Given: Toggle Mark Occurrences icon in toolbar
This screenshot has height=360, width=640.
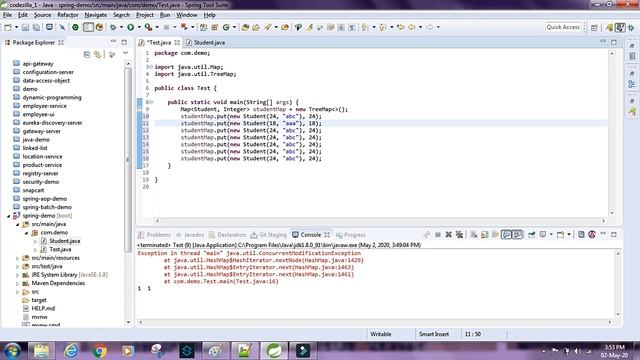Looking at the screenshot, I should [309, 27].
